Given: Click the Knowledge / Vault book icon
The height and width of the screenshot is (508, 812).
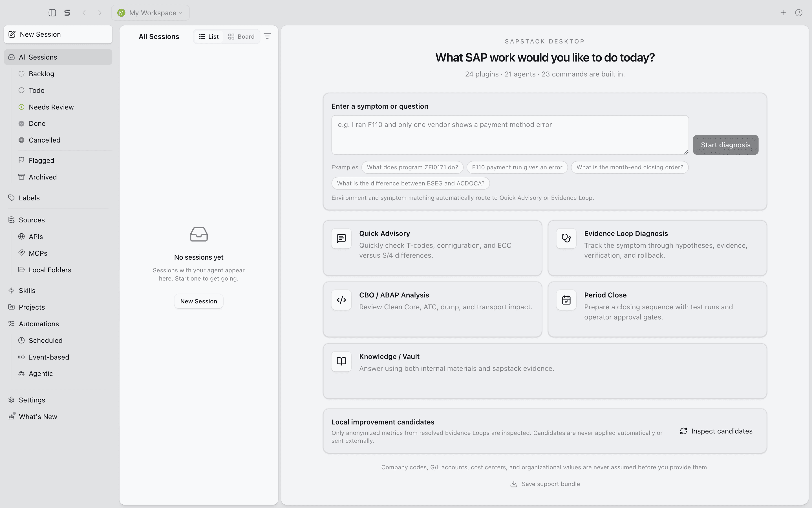Looking at the screenshot, I should [x=341, y=362].
